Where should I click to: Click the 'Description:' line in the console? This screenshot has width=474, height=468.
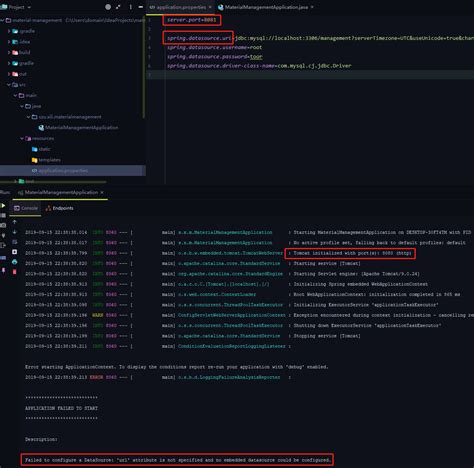(x=41, y=439)
